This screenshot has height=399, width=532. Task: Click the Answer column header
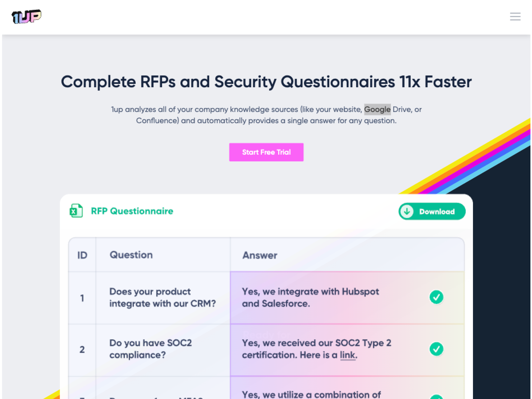click(260, 255)
